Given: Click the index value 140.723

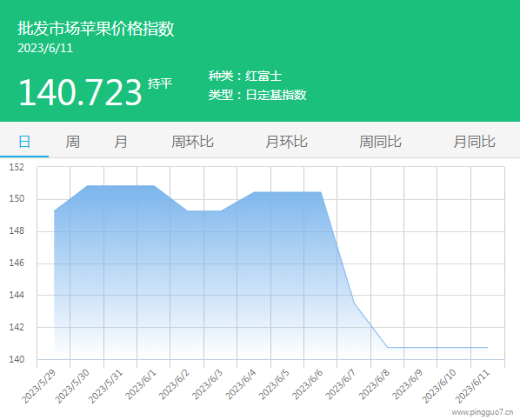Looking at the screenshot, I should 80,92.
